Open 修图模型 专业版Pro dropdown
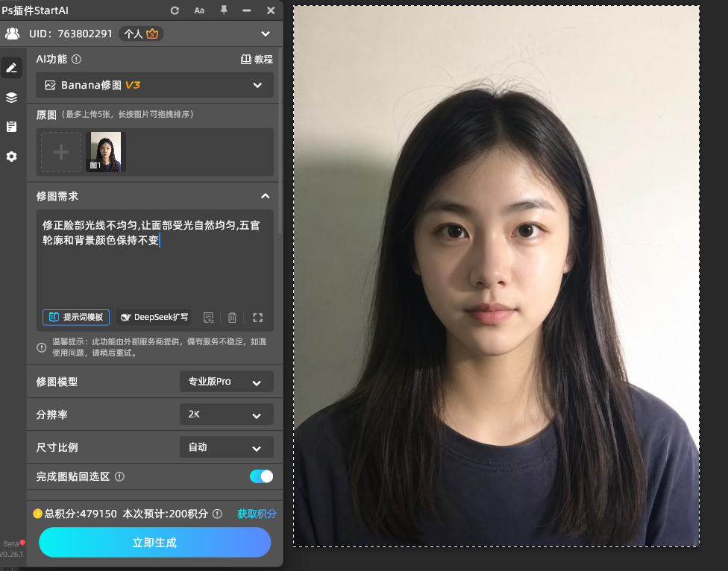728x571 pixels. click(x=227, y=382)
